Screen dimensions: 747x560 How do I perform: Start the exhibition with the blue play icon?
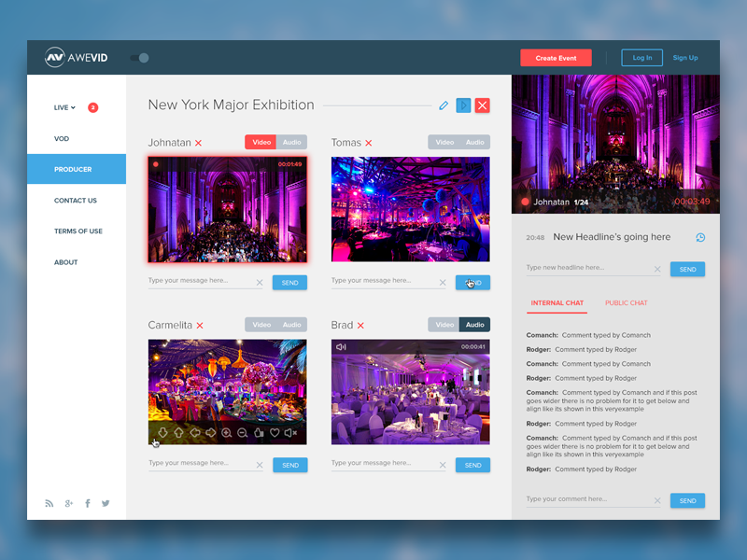464,105
